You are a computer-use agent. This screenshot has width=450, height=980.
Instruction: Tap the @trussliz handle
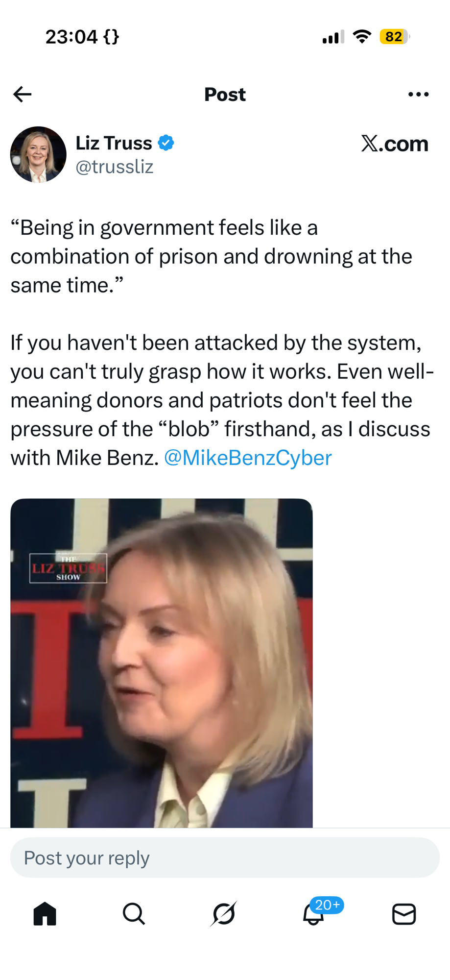115,167
